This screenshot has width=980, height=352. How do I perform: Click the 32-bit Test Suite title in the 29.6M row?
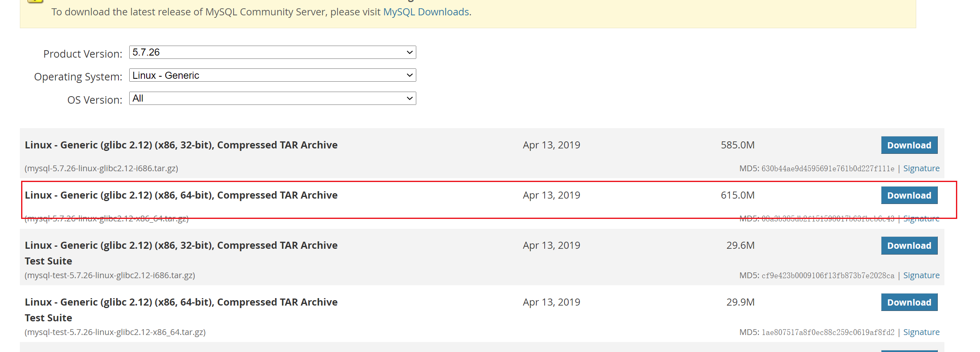click(181, 253)
